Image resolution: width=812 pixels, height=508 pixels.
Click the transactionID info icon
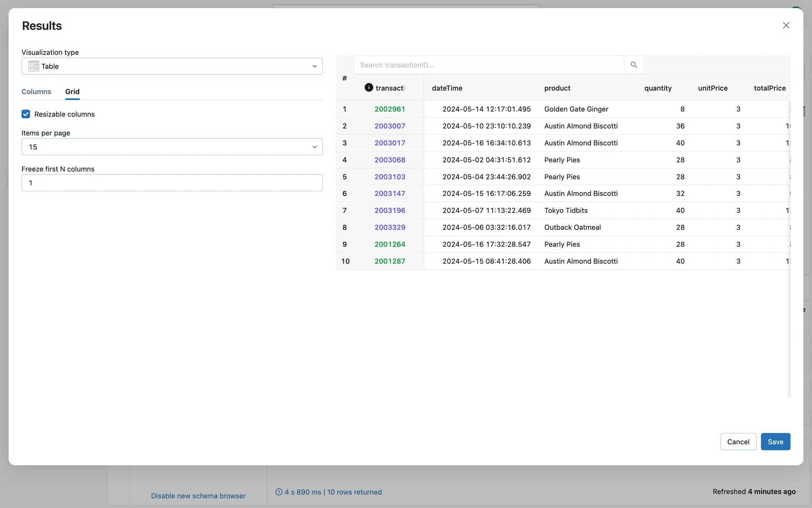[x=369, y=88]
